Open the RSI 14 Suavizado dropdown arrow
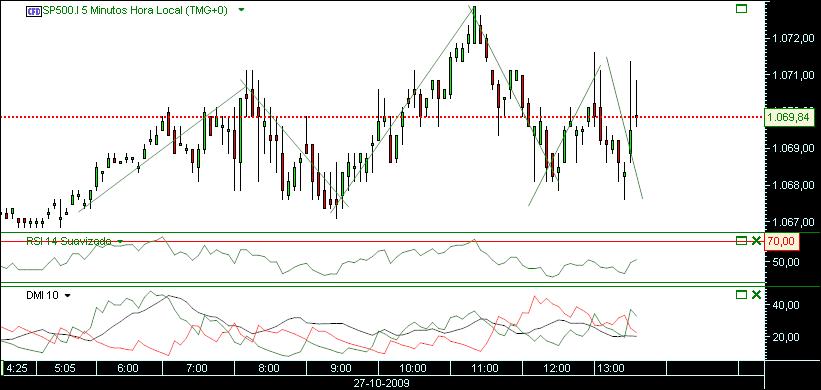The height and width of the screenshot is (390, 821). (x=120, y=241)
